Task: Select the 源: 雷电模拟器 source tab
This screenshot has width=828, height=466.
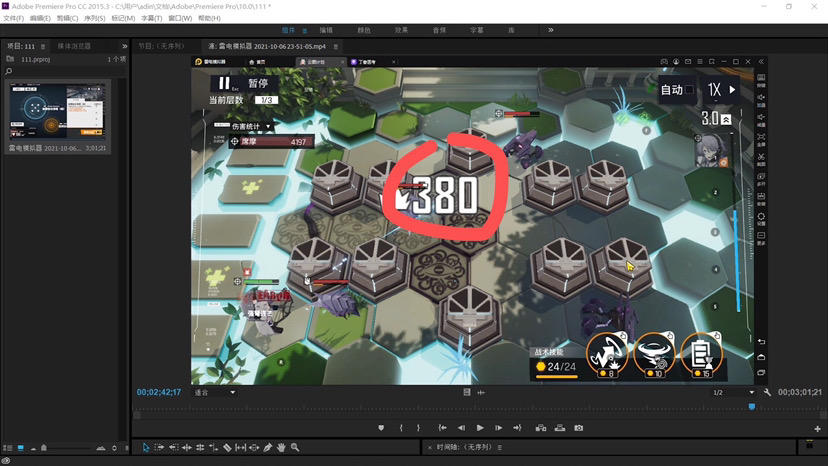Action: click(x=267, y=46)
